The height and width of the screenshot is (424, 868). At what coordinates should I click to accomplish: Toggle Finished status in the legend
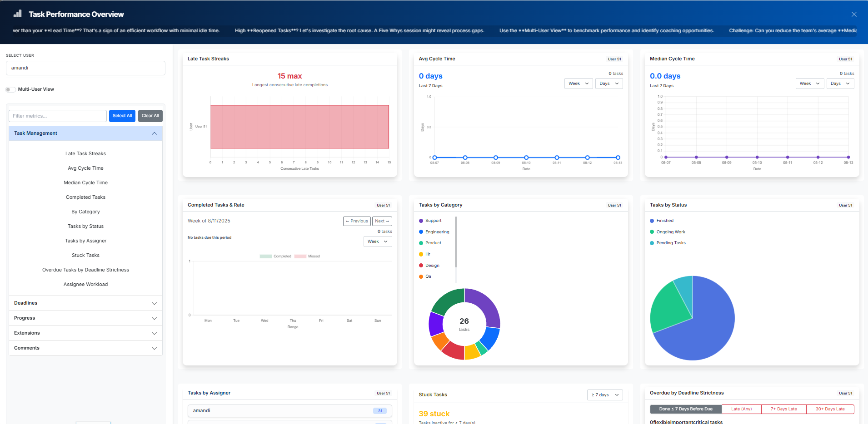(664, 221)
